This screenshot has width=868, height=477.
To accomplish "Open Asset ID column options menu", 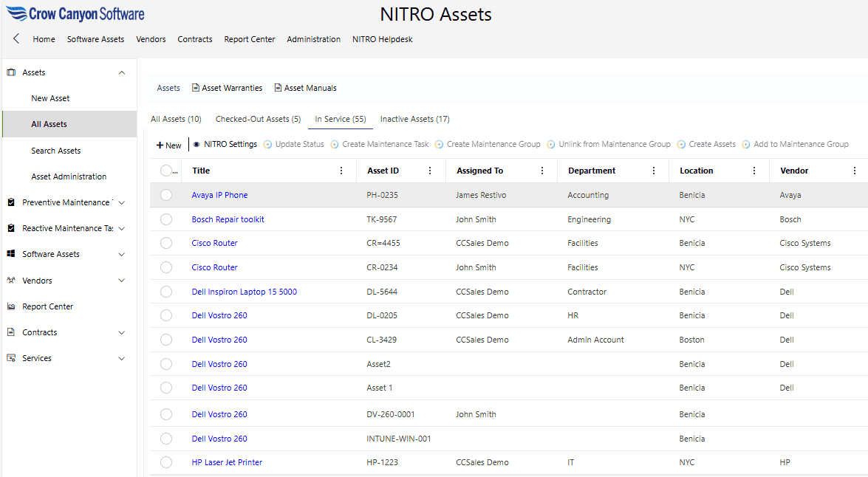I will (430, 171).
